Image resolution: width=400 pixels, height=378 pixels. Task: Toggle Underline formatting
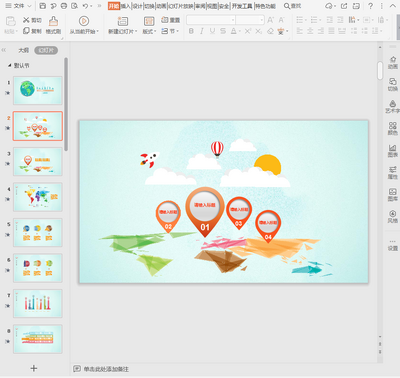click(x=212, y=31)
